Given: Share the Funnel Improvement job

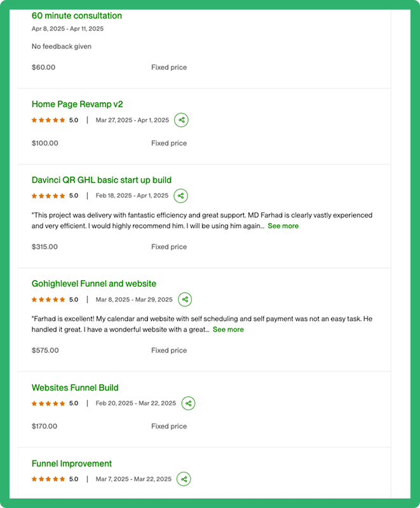Looking at the screenshot, I should click(x=184, y=479).
